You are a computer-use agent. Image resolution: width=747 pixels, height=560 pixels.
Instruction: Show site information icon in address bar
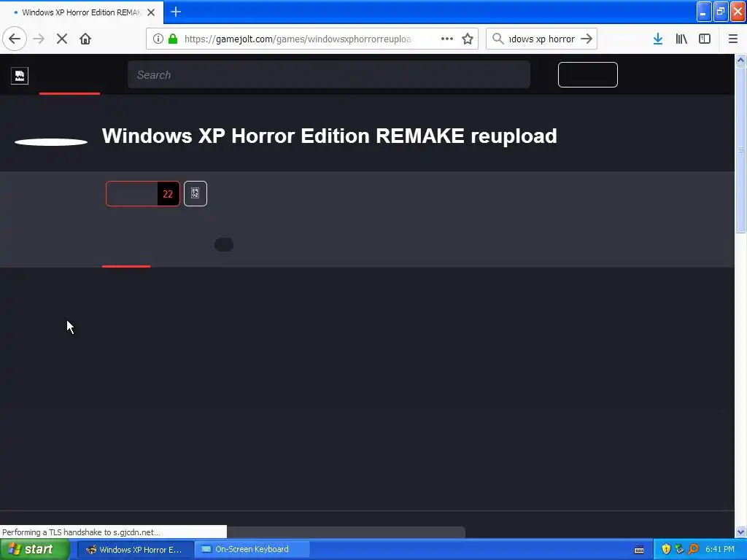[158, 39]
